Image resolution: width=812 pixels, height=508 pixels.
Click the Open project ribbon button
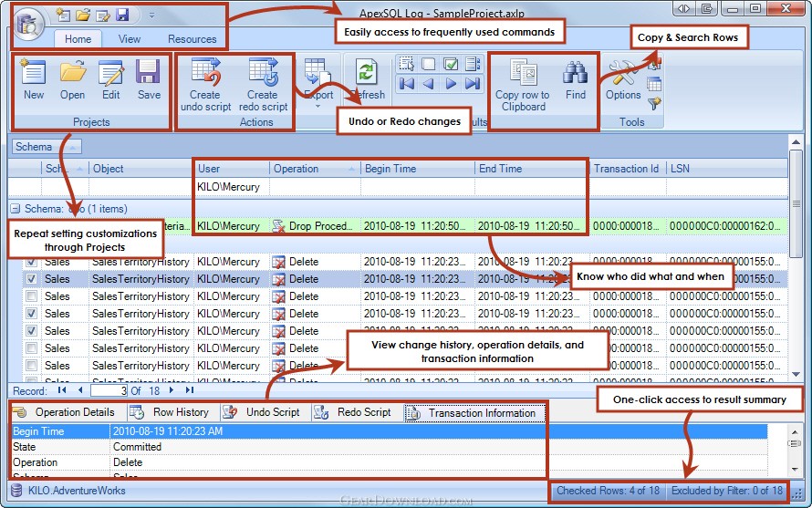[x=72, y=79]
